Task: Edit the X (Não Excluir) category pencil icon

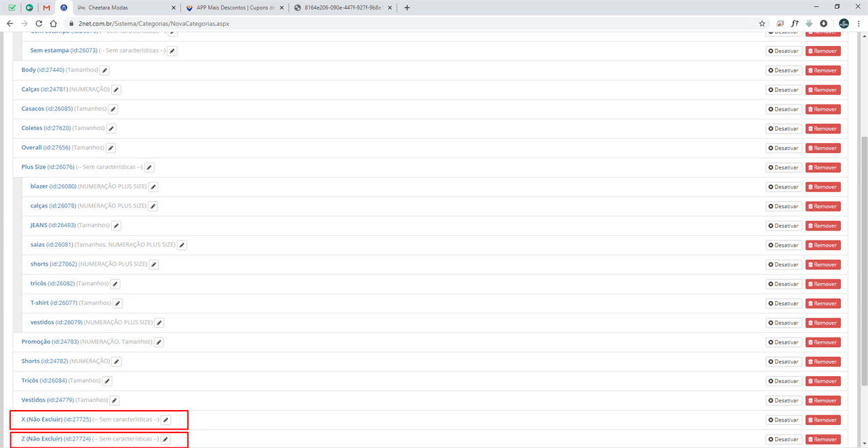Action: pos(165,420)
